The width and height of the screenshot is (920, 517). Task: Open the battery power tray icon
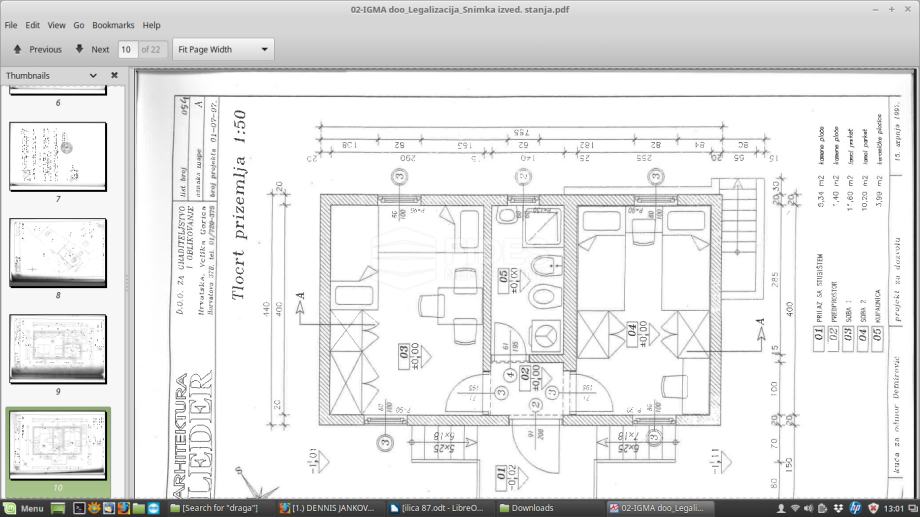click(x=822, y=508)
